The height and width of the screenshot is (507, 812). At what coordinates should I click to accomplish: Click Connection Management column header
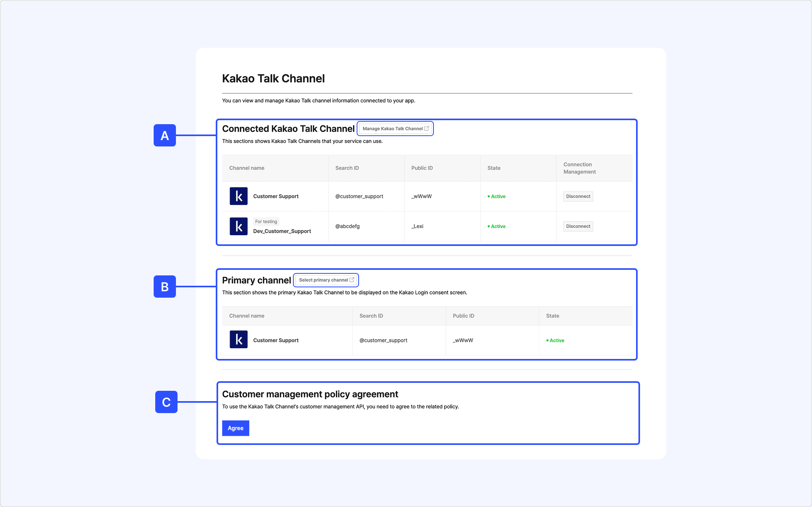[x=580, y=168]
